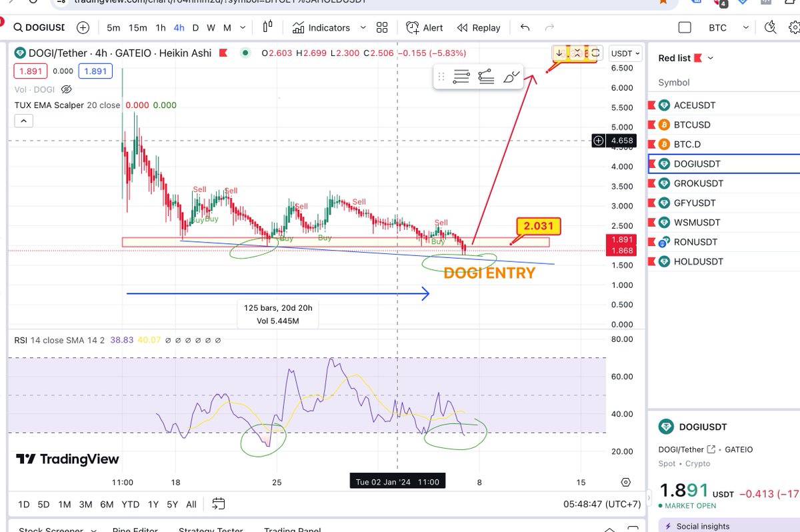Image resolution: width=800 pixels, height=532 pixels.
Task: Switch to the 15m timeframe
Action: pos(138,28)
